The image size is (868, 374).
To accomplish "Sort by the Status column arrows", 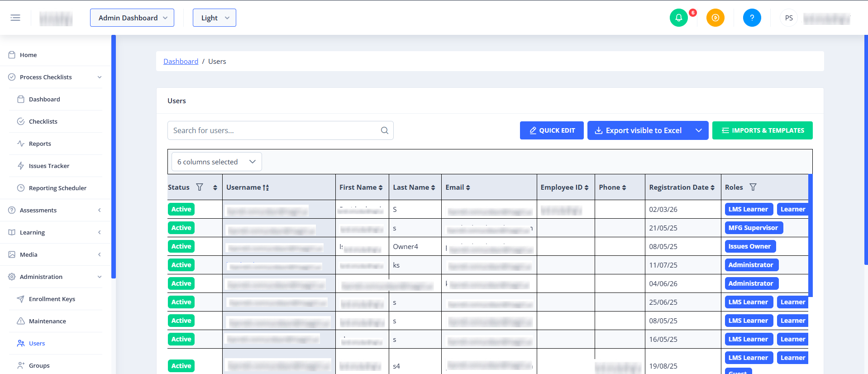I will (x=215, y=187).
